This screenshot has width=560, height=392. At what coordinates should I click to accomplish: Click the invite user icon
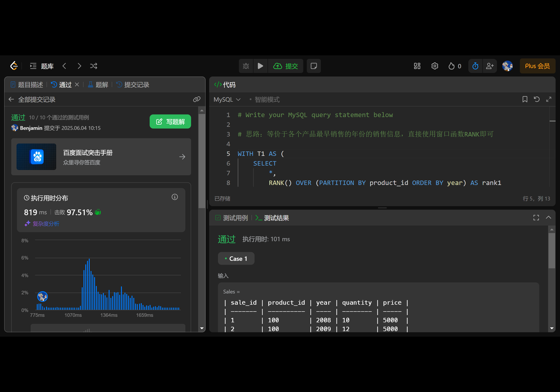(x=490, y=66)
